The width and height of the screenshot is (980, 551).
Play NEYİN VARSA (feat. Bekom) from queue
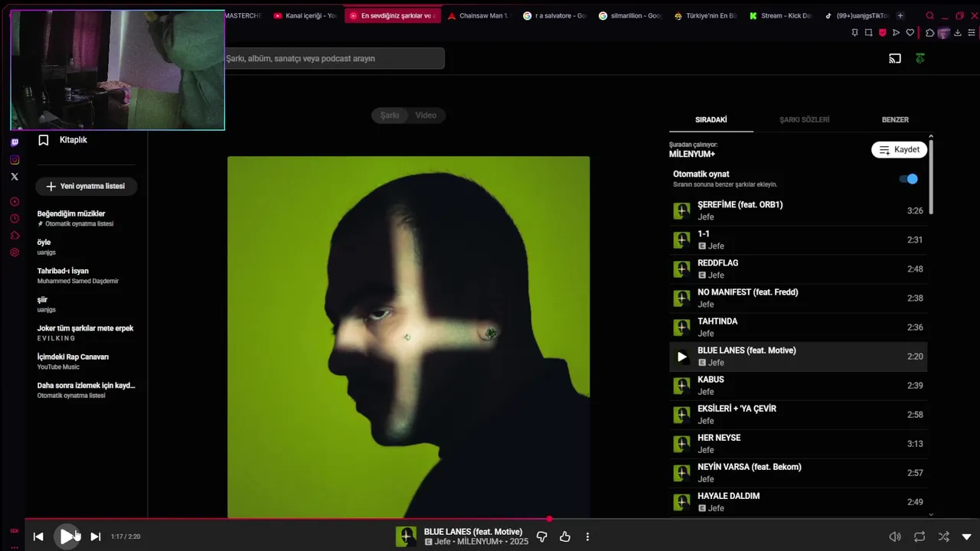(x=798, y=472)
